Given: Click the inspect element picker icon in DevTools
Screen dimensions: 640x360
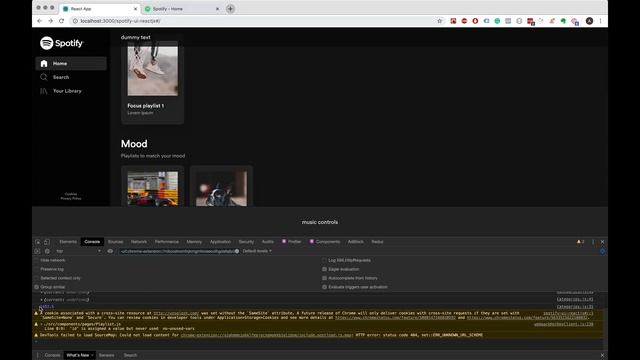Looking at the screenshot, I should pyautogui.click(x=38, y=242).
